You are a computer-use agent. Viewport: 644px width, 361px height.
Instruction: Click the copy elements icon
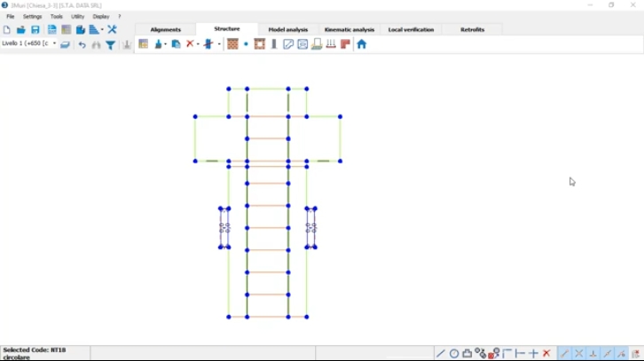[176, 44]
